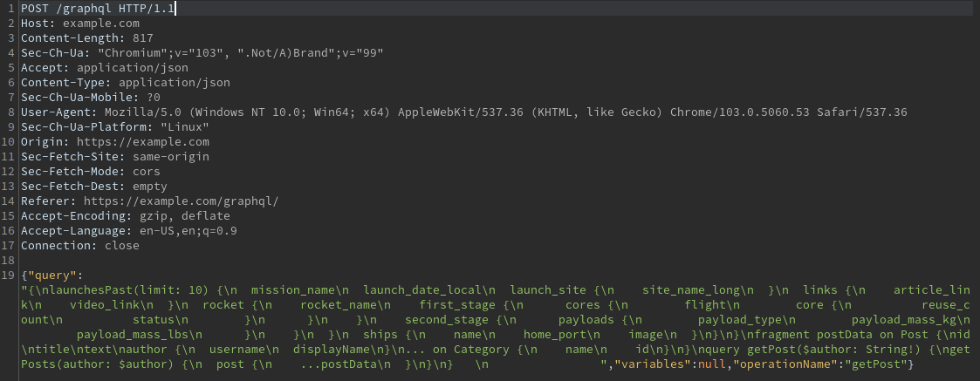
Task: Click the Sec-Ch-Ua Chromium header line
Action: (x=202, y=53)
